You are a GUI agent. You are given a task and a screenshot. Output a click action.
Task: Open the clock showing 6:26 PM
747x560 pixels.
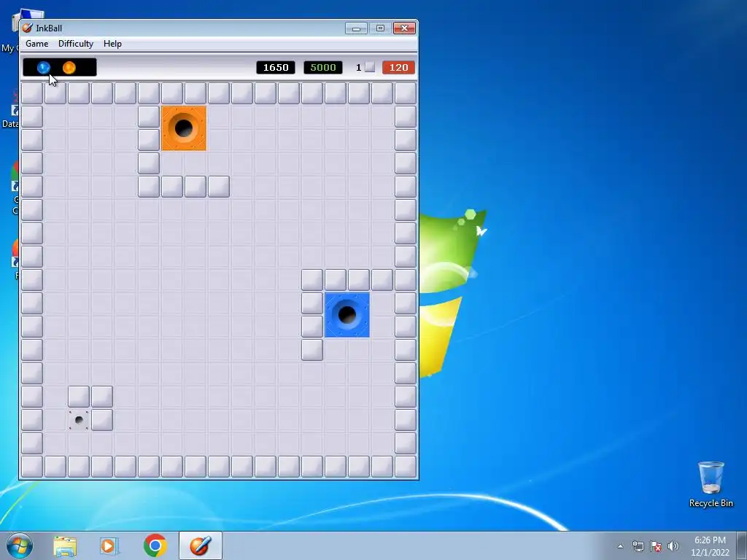click(710, 546)
